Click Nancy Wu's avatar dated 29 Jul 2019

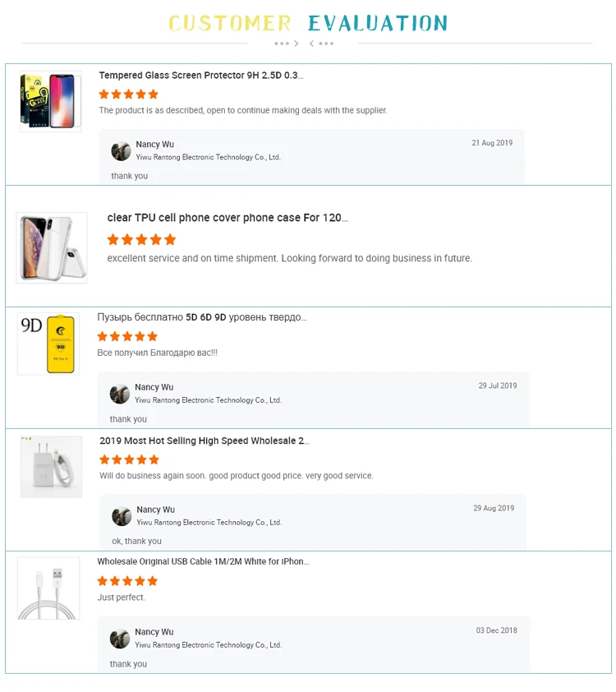point(120,394)
